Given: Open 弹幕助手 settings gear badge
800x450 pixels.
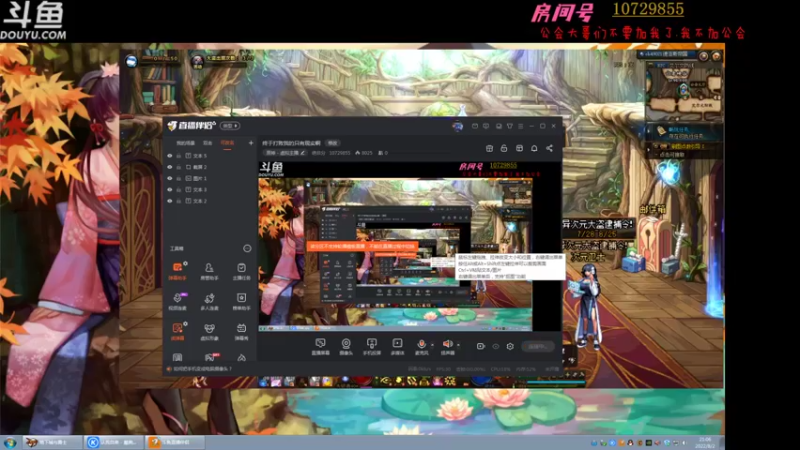Looking at the screenshot, I should [x=185, y=263].
